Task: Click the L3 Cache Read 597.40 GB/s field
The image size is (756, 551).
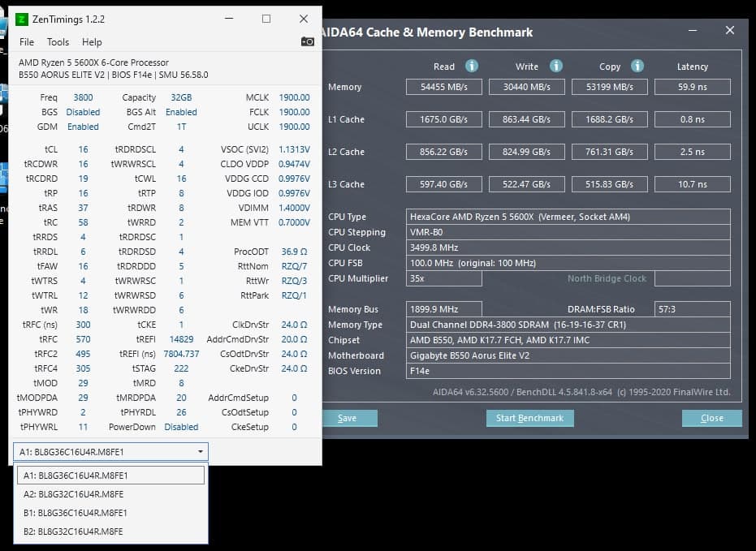Action: pyautogui.click(x=444, y=184)
